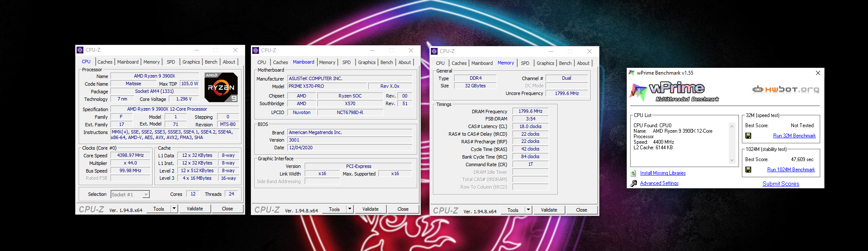The image size is (868, 251).
Task: Click Validate in the Memory window
Action: (x=549, y=210)
